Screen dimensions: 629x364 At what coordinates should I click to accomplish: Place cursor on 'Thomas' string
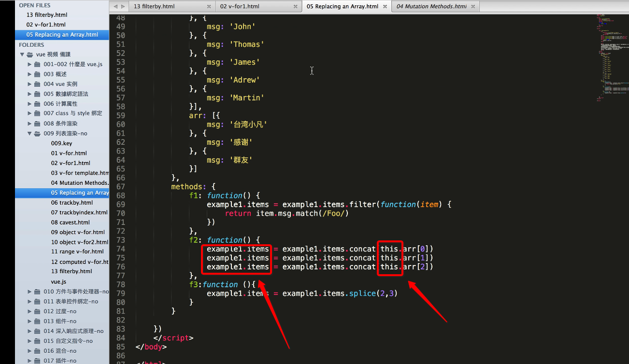(247, 44)
